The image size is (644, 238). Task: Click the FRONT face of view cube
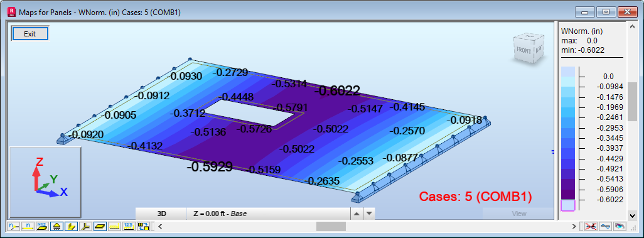pyautogui.click(x=523, y=51)
